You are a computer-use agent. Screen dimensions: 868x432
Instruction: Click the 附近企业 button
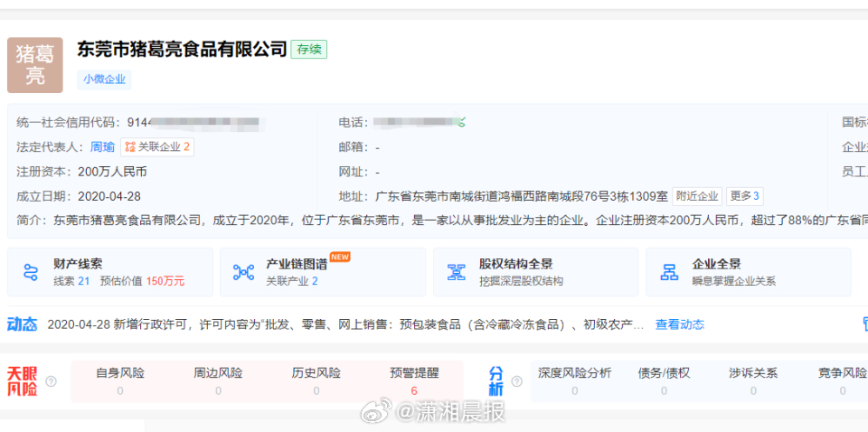(697, 196)
